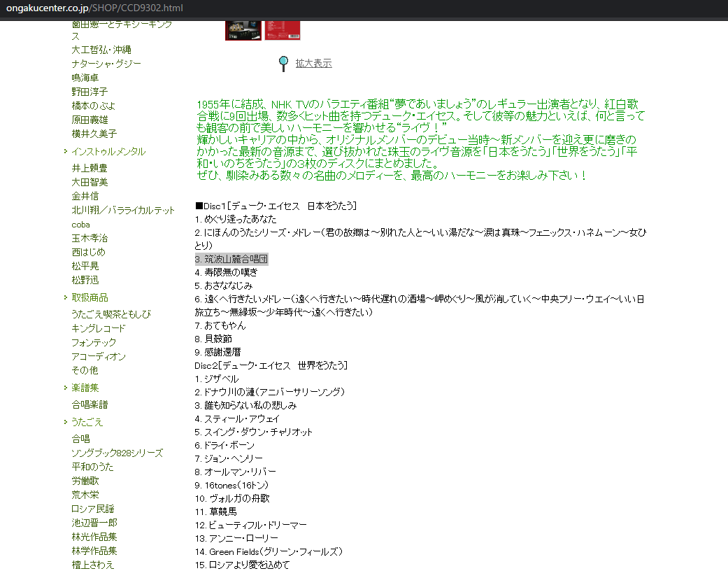Open the 楽譜集 category
Viewport: 728px width, 571px height.
[85, 388]
